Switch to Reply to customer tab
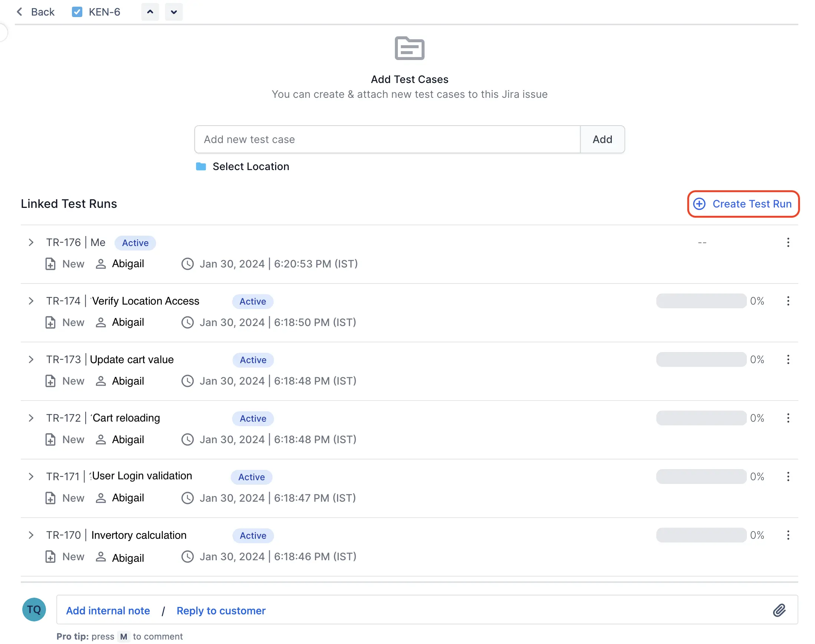 pos(221,610)
